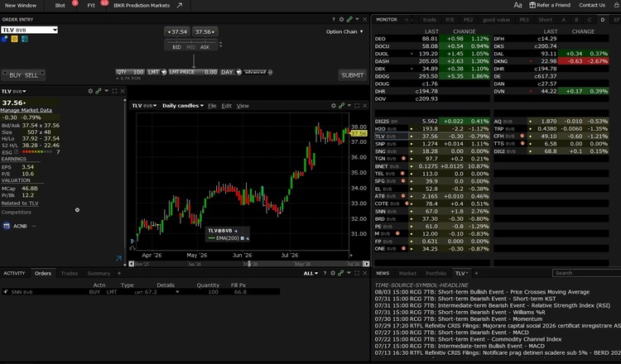Open TLV BVB symbol combo box
The image size is (621, 364).
point(29,30)
